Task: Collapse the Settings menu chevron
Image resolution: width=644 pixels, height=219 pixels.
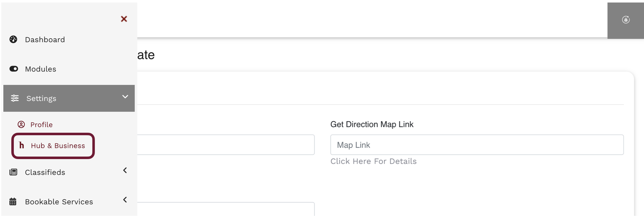Action: tap(125, 97)
